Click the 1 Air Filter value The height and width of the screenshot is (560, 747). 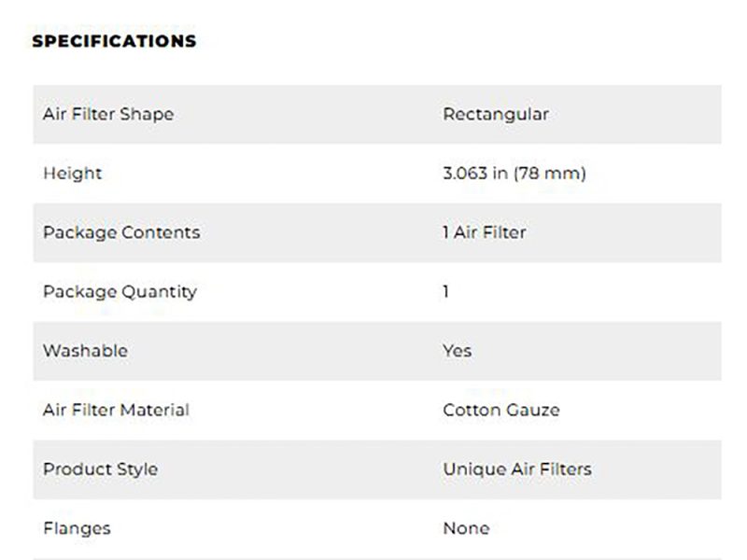coord(485,232)
